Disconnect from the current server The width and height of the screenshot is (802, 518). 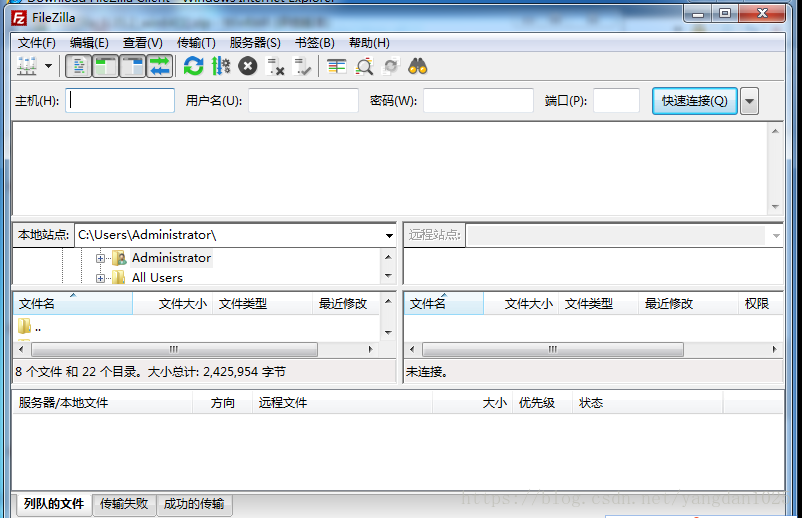click(x=275, y=66)
